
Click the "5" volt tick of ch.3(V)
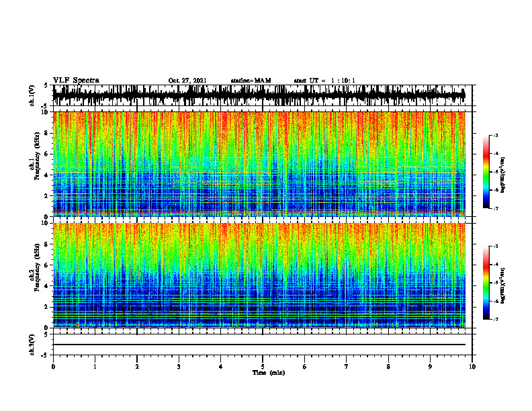(x=47, y=334)
